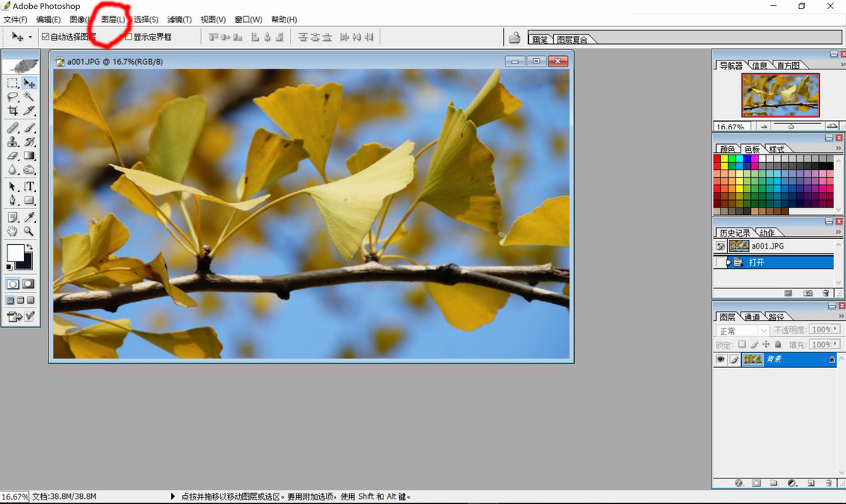Open the layer fill 100% flyout arrow

[835, 344]
